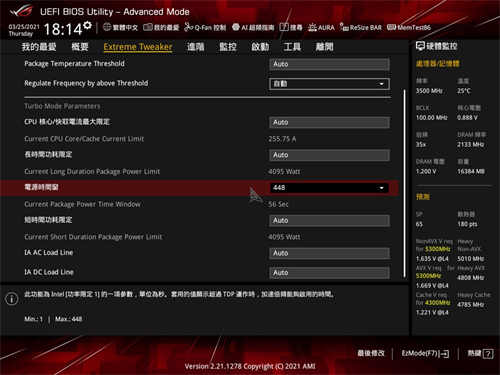Expand Regulate Frequency by above Threshold dropdown

click(329, 84)
